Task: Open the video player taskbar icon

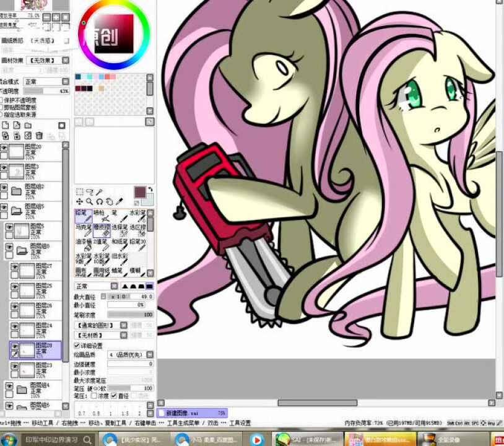Action: 256,440
